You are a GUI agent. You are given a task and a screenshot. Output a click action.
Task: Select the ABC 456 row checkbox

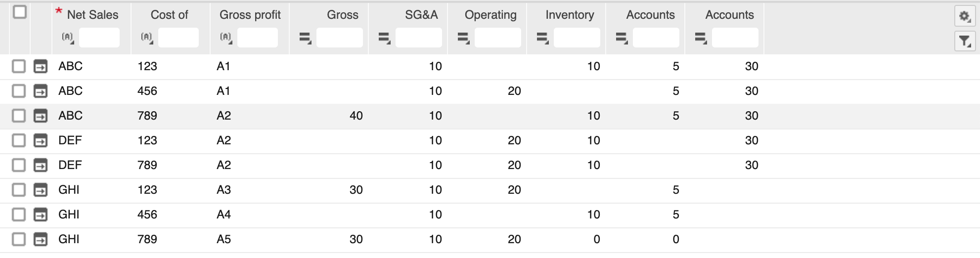tap(19, 91)
